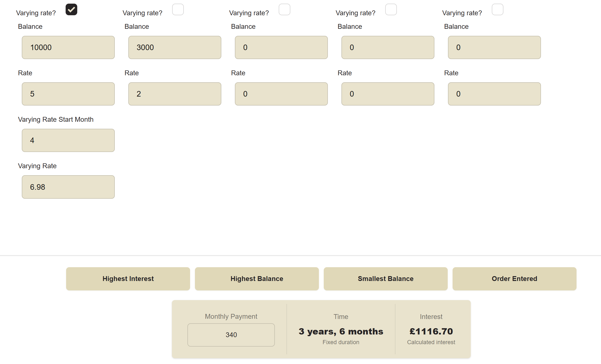Image resolution: width=601 pixels, height=364 pixels.
Task: Edit the Monthly Payment field showing 340
Action: (231, 335)
